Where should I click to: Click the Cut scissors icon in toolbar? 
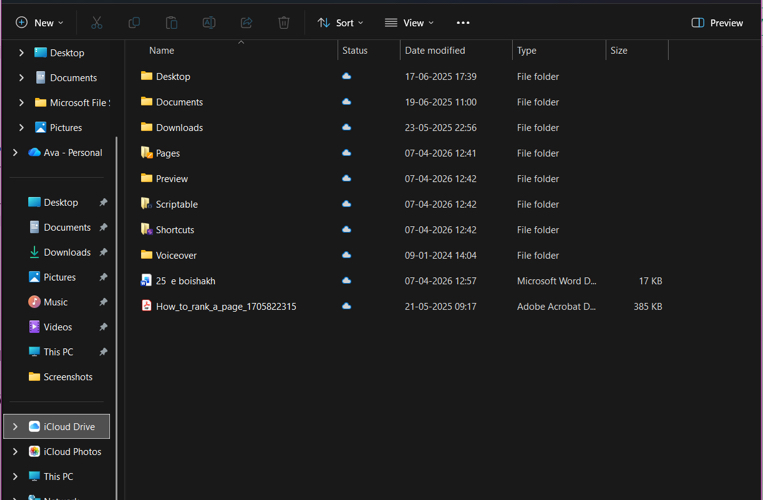pyautogui.click(x=96, y=22)
